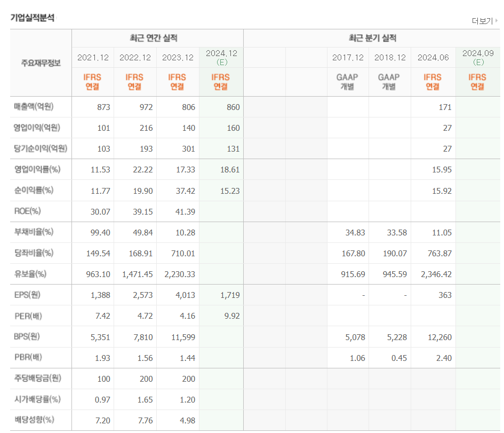Image resolution: width=504 pixels, height=433 pixels.
Task: Click estimated sales value 860
Action: 233,107
